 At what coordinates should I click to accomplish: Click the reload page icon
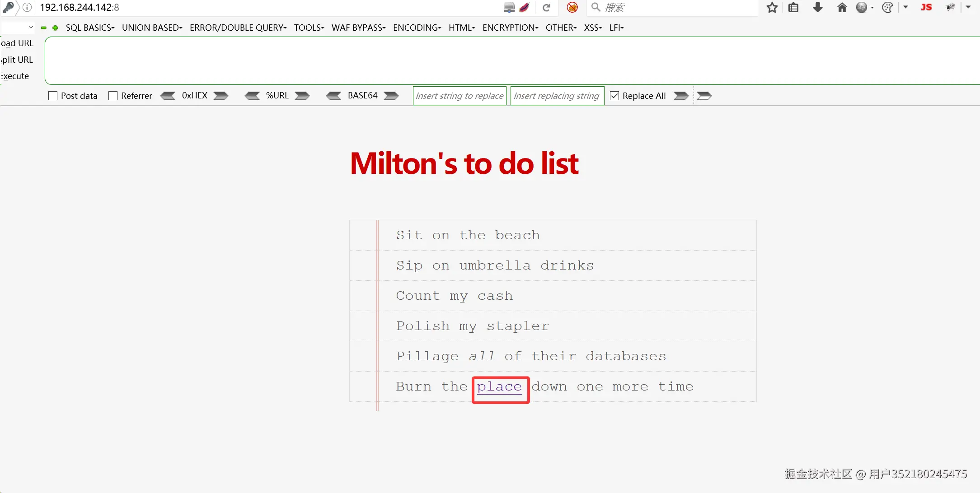[547, 8]
